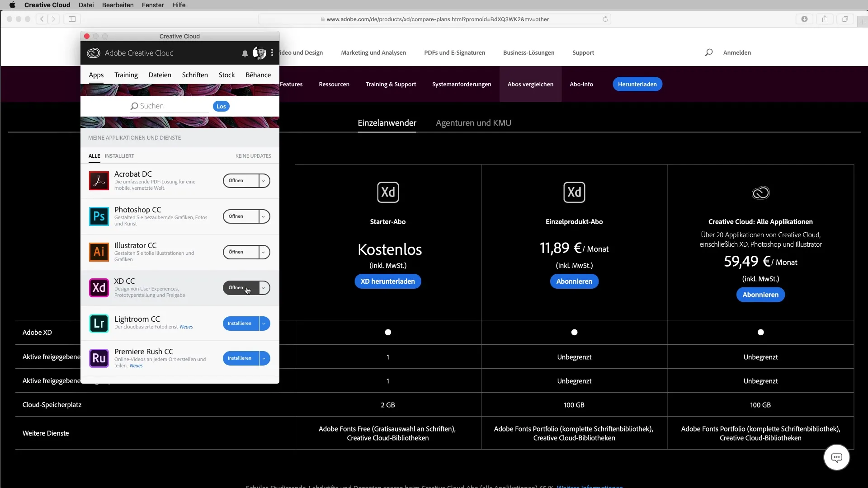Click KEINE UPDATES label
The height and width of the screenshot is (488, 868).
pos(253,156)
